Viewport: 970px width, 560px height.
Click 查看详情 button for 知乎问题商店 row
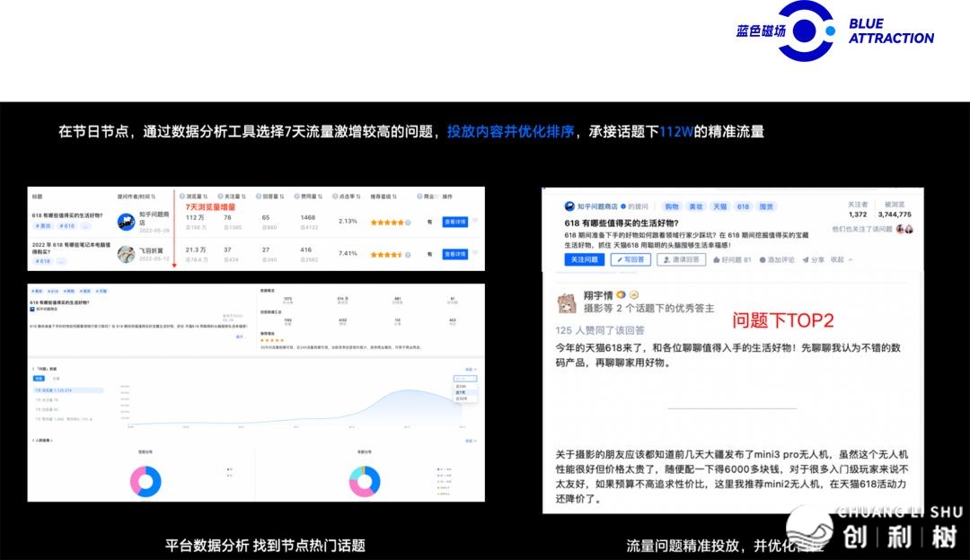tap(454, 222)
